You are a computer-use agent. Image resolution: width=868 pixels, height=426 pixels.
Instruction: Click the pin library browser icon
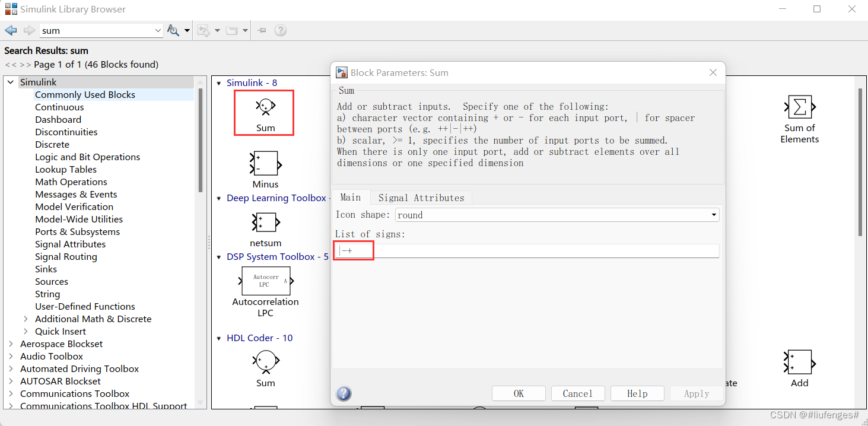coord(262,30)
